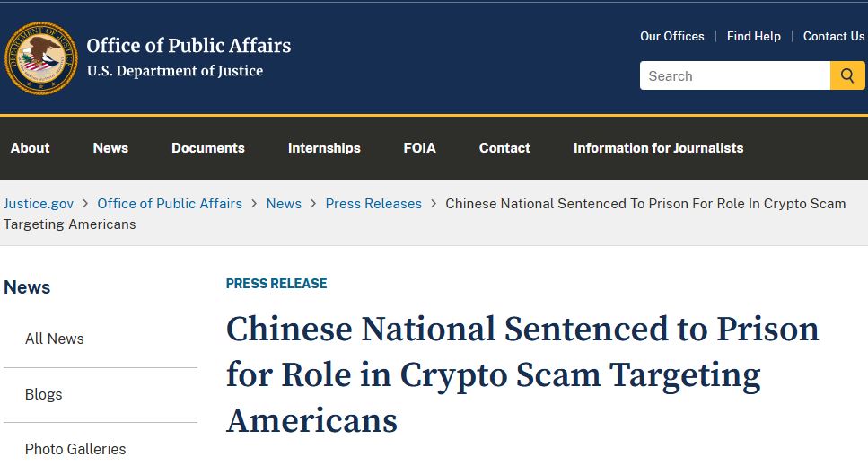
Task: Open the FOIA navigation item
Action: tap(419, 148)
